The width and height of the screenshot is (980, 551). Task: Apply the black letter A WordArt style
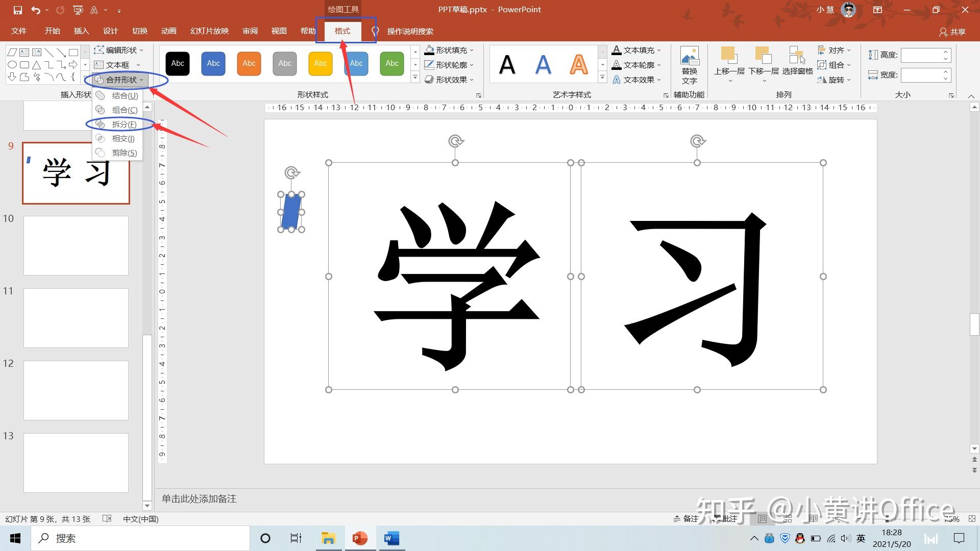click(x=507, y=64)
